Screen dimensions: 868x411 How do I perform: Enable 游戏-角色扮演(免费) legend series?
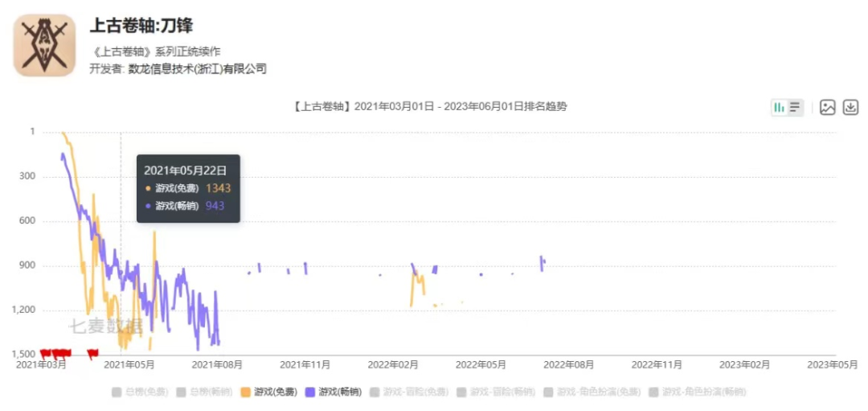tap(592, 393)
